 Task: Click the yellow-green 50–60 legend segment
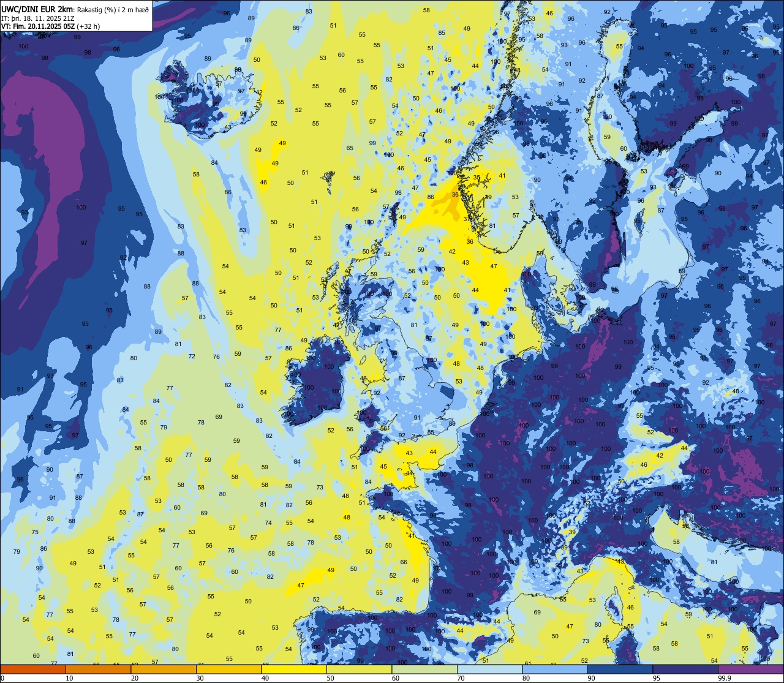(x=359, y=669)
